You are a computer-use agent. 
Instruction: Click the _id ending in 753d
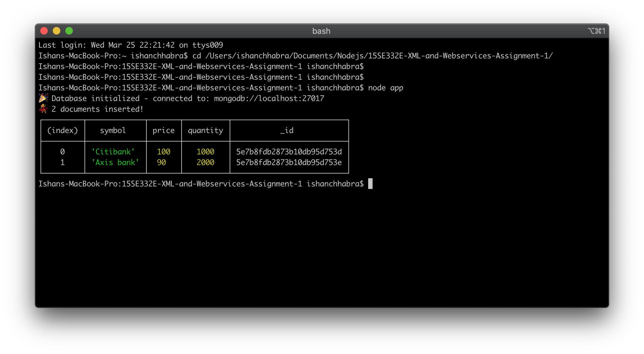[289, 152]
